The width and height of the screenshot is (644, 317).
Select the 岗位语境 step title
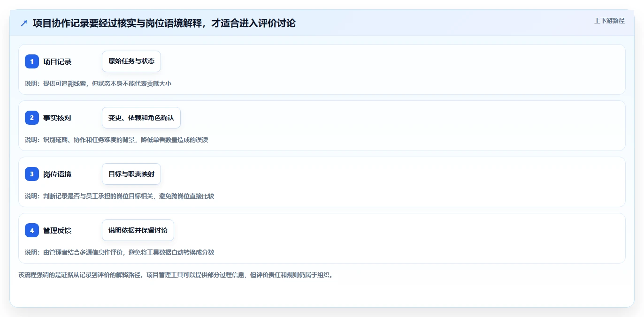(x=57, y=174)
